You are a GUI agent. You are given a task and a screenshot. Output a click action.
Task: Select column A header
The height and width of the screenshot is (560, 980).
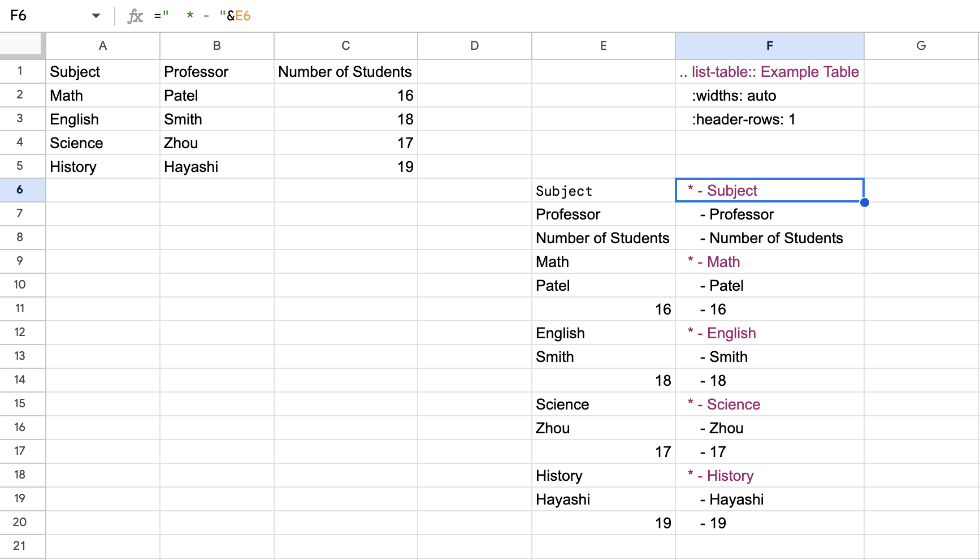pos(103,46)
